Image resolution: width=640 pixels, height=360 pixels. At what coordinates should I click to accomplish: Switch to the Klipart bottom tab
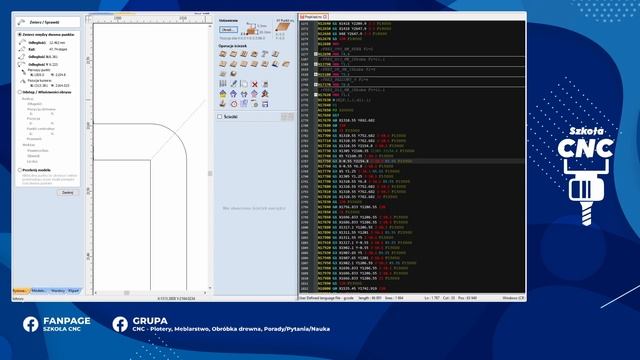pyautogui.click(x=73, y=291)
